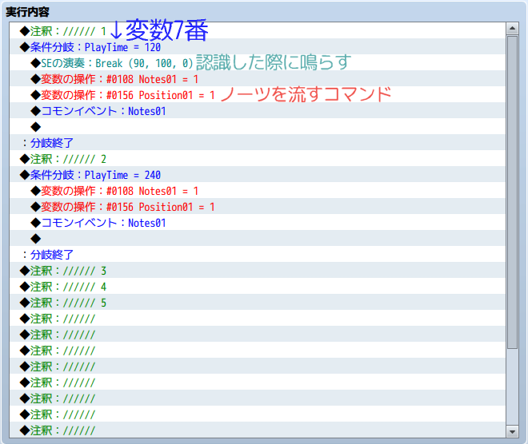
Task: Select the conditional branch "PlayTime = 120" row
Action: pos(258,47)
